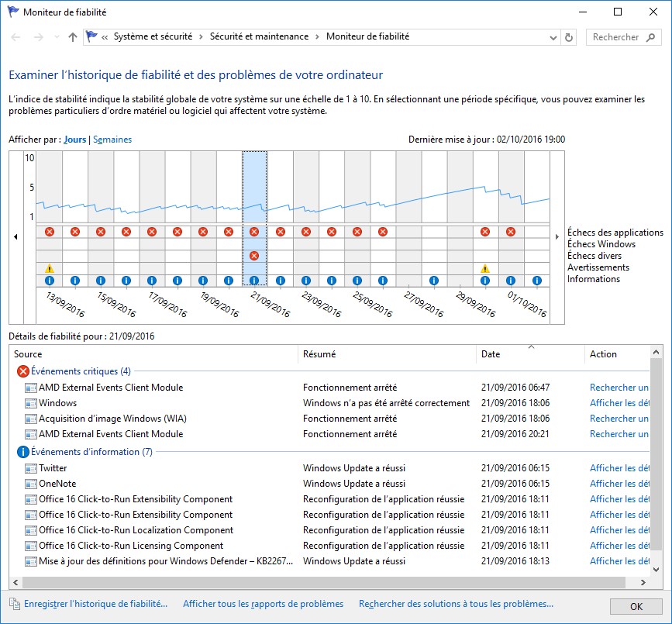Image resolution: width=672 pixels, height=624 pixels.
Task: Click the OK button
Action: tap(636, 605)
